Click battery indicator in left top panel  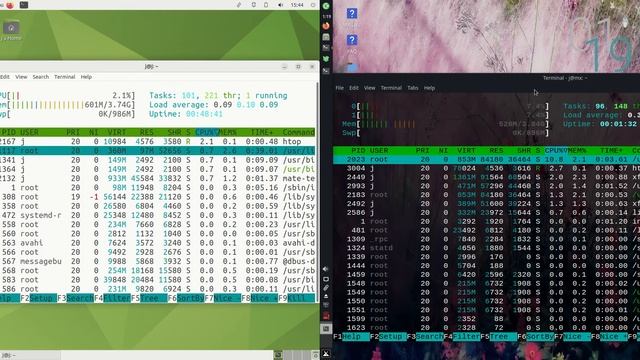click(266, 5)
